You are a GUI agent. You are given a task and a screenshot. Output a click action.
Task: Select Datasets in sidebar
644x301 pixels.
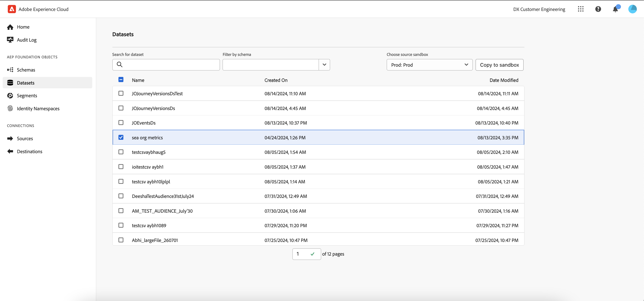point(47,83)
